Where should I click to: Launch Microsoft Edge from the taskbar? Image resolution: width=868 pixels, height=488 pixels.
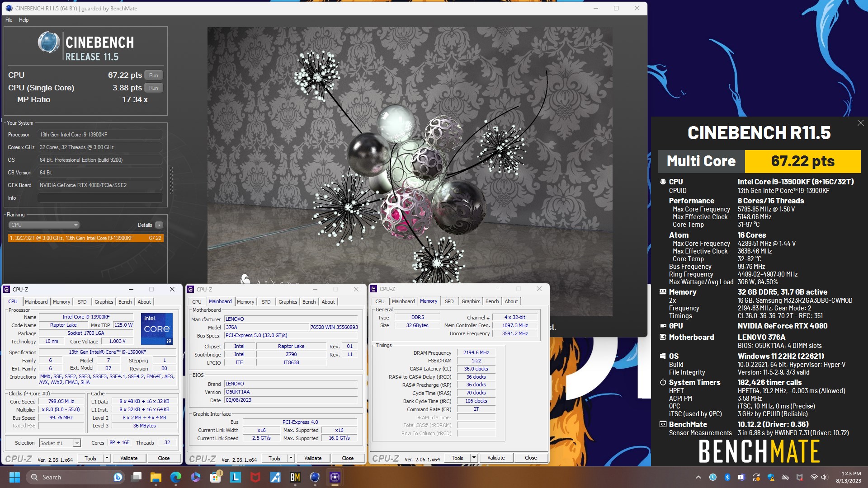[x=176, y=477]
